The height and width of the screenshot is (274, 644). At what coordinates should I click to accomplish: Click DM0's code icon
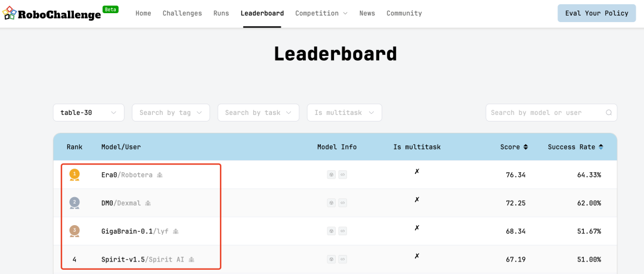click(342, 203)
